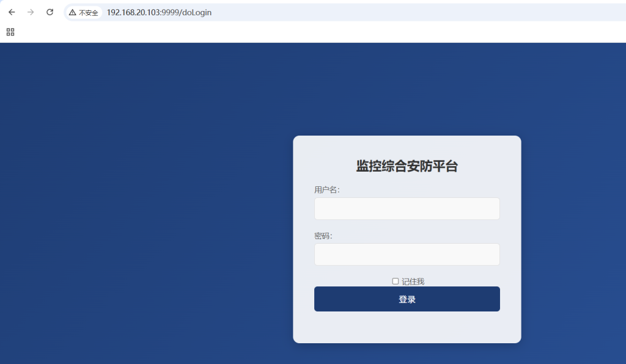626x364 pixels.
Task: Open the apps grid icon in bookmarks bar
Action: pos(10,32)
